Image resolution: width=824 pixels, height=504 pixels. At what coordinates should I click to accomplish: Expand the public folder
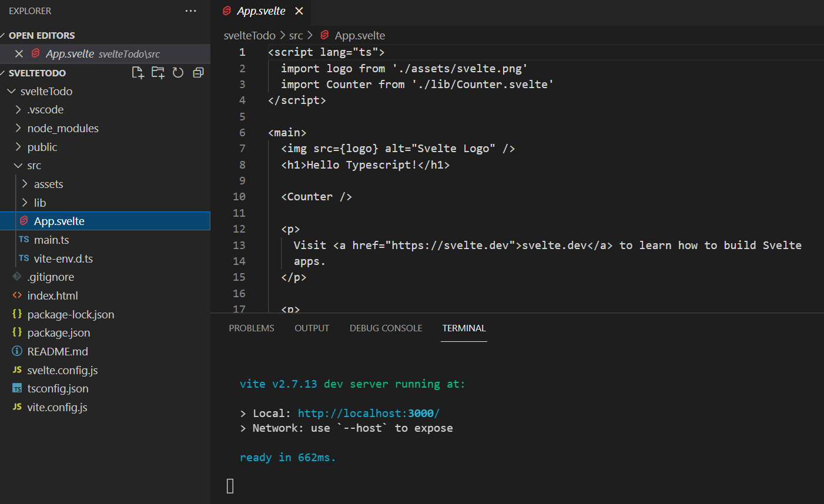pos(18,147)
